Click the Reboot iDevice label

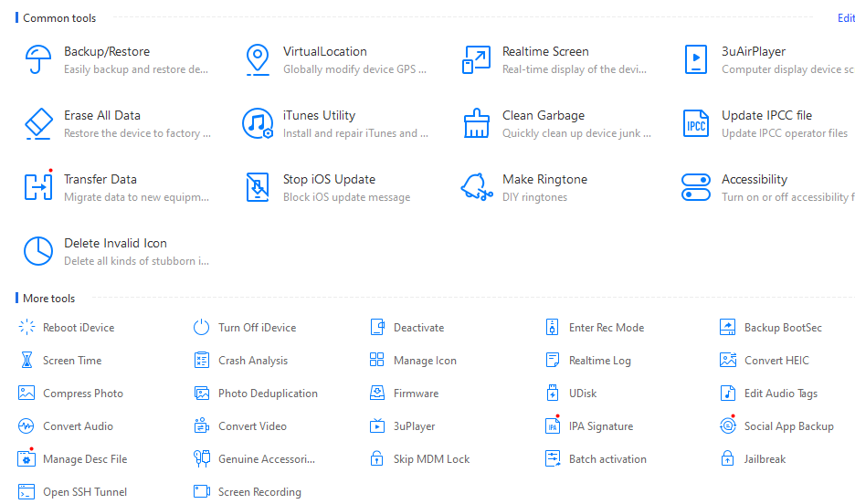tap(79, 327)
